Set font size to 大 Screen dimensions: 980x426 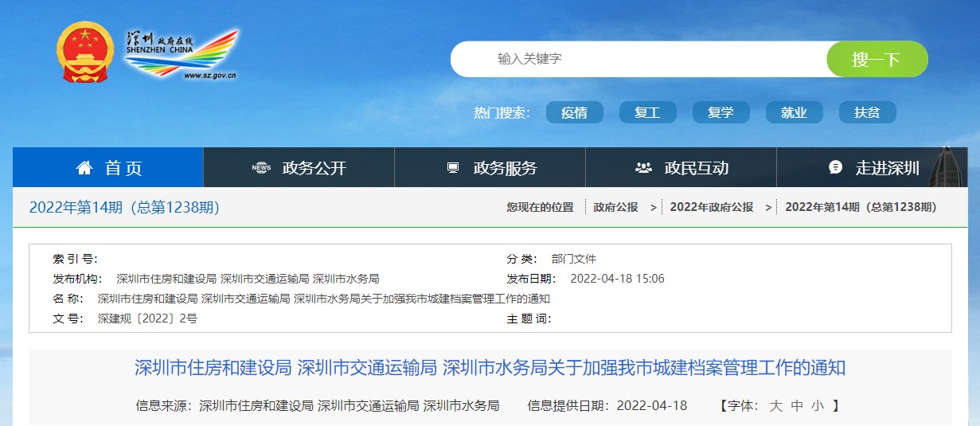tap(775, 406)
